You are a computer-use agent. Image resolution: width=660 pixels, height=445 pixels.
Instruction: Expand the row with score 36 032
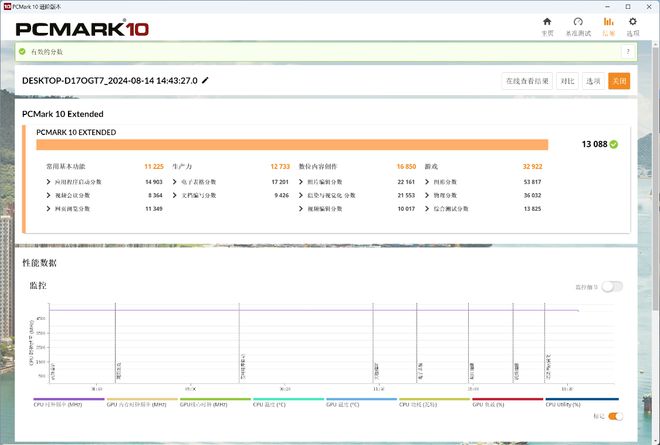[427, 195]
